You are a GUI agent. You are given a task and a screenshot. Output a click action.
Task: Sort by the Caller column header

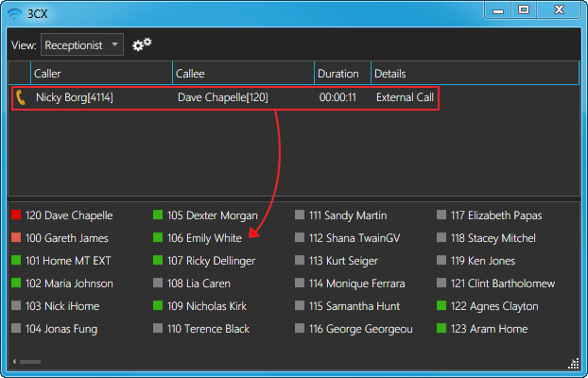coord(101,74)
